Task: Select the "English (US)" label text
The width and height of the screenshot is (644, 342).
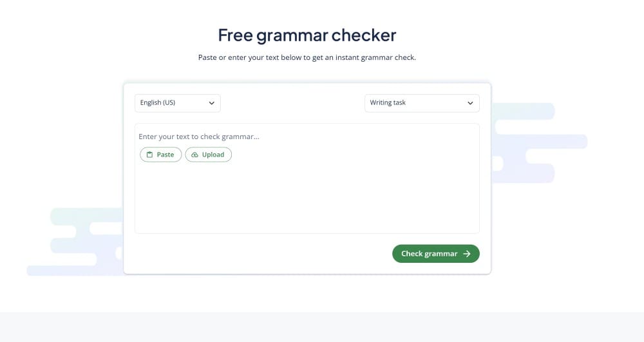Action: 158,103
